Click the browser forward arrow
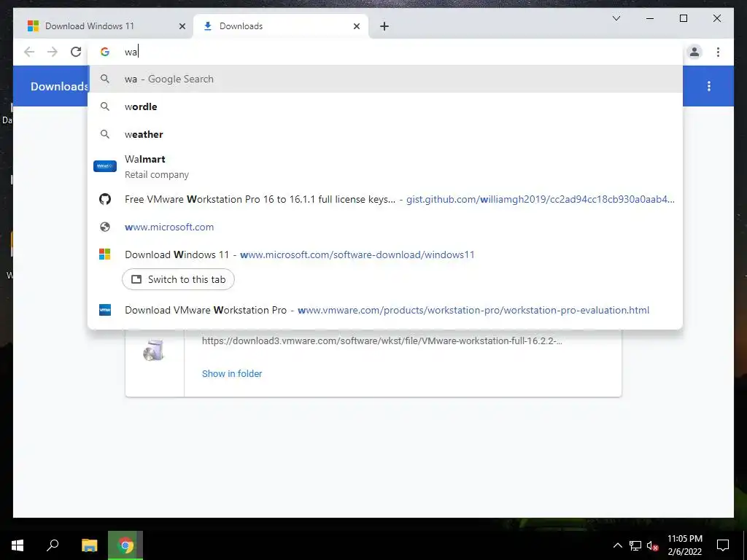 53,52
